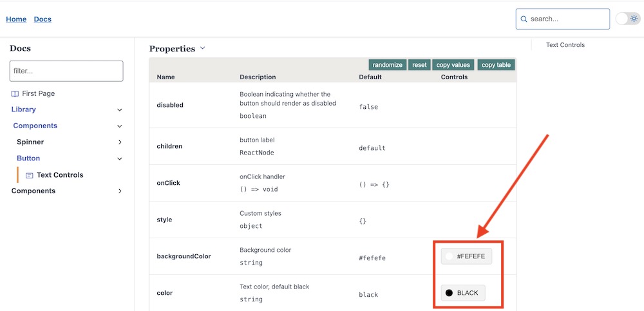Click the ReactNode type text
The image size is (644, 311).
[257, 153]
